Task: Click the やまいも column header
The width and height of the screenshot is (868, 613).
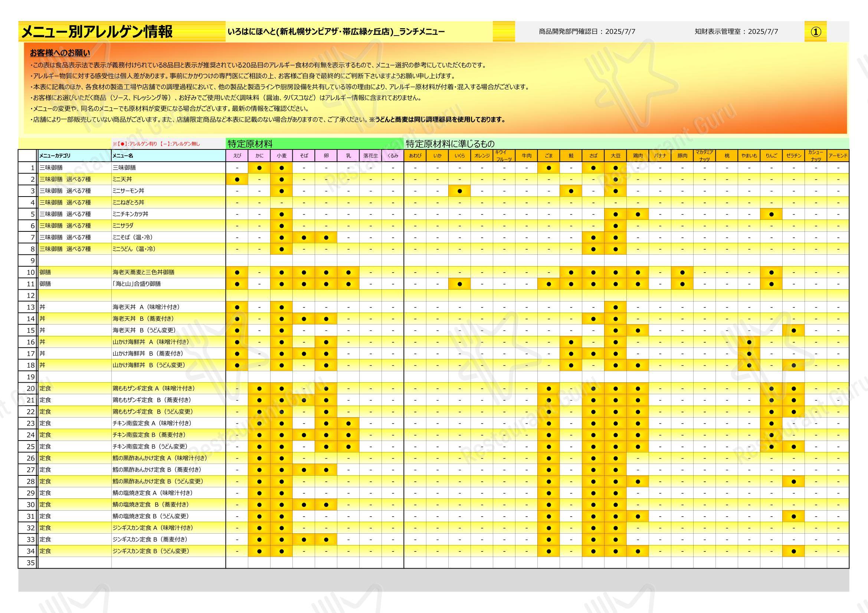Action: [x=749, y=156]
